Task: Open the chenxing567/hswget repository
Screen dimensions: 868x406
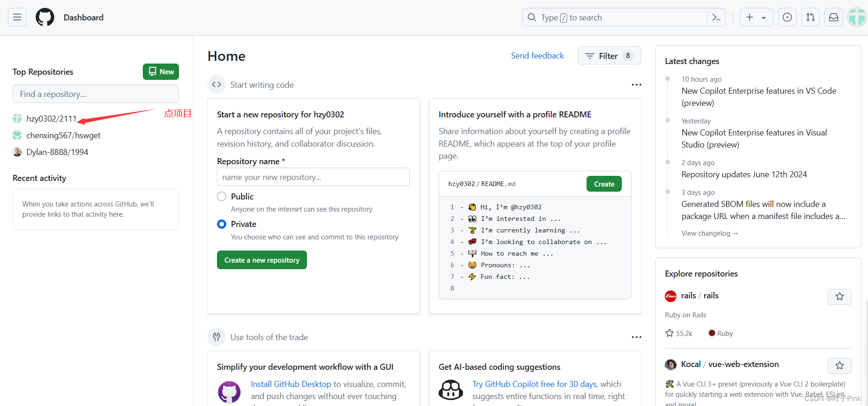Action: (64, 135)
